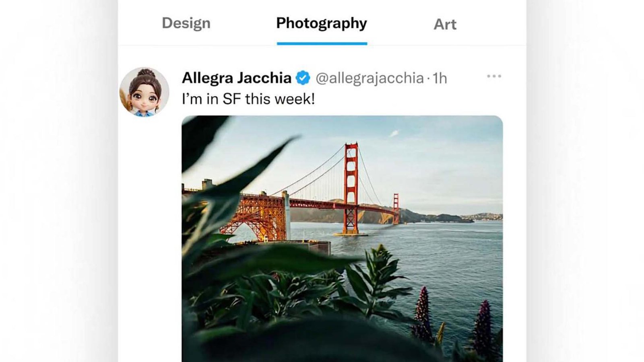The height and width of the screenshot is (362, 644).
Task: Click the bridge's near red tower in photo
Action: click(351, 185)
